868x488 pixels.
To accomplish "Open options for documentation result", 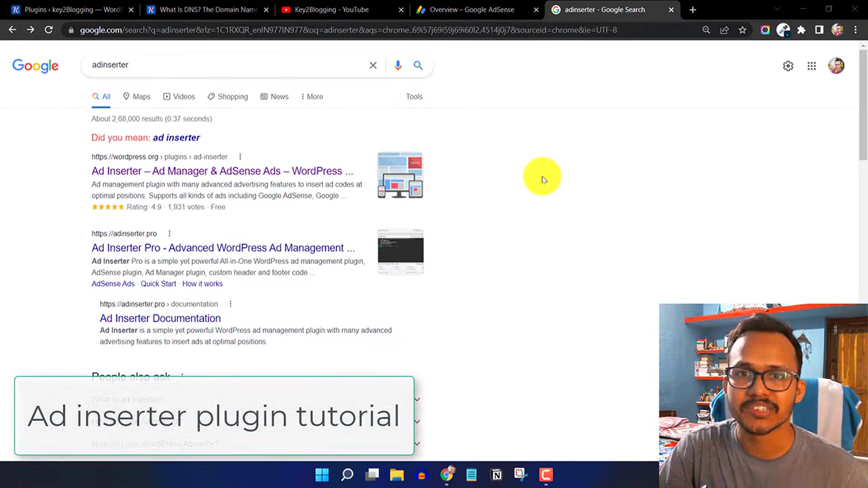I will tap(230, 304).
